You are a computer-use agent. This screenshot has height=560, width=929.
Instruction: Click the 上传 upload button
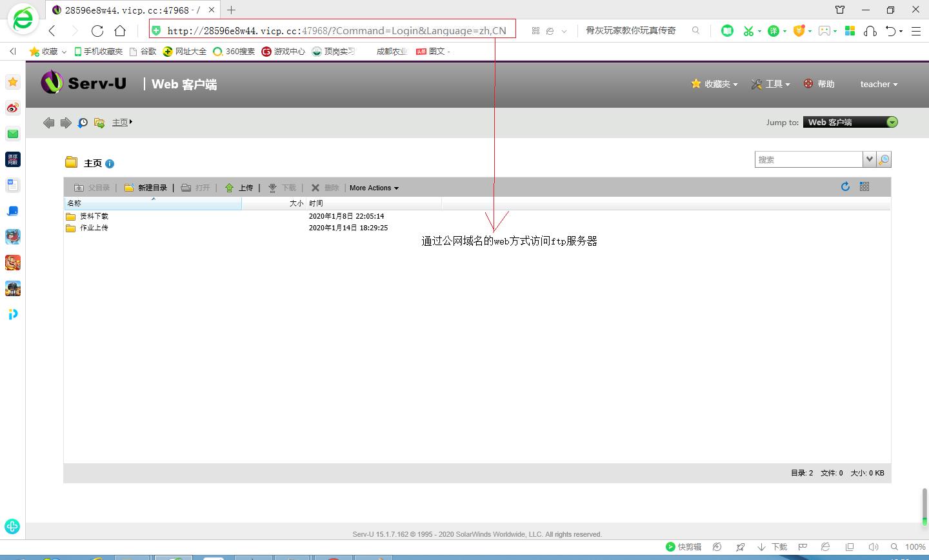click(239, 188)
